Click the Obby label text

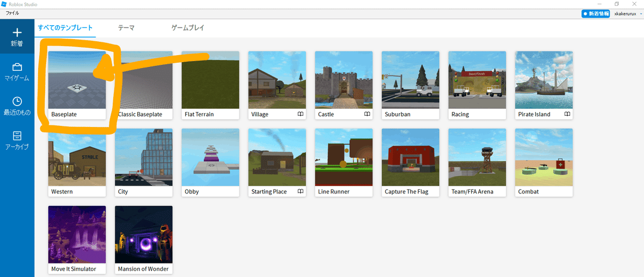coord(192,192)
